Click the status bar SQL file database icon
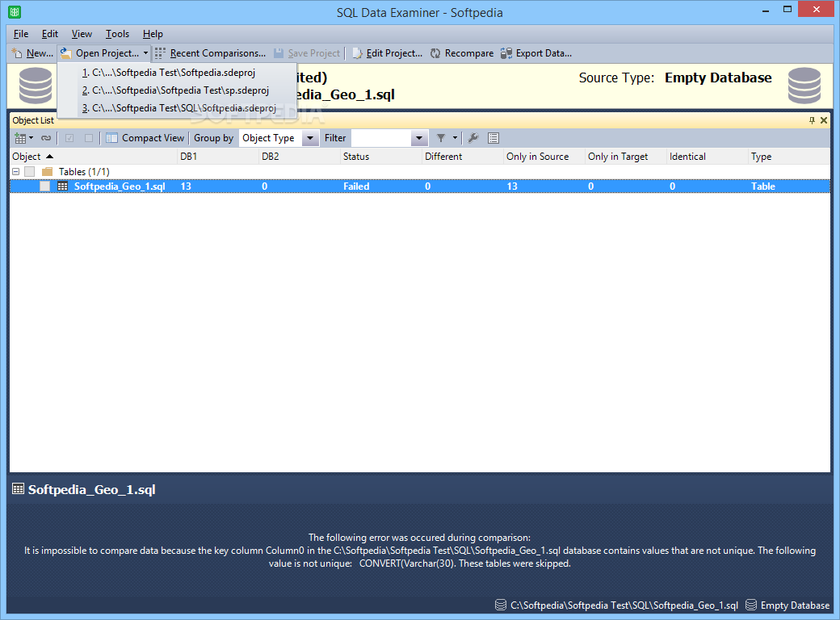 [x=500, y=605]
